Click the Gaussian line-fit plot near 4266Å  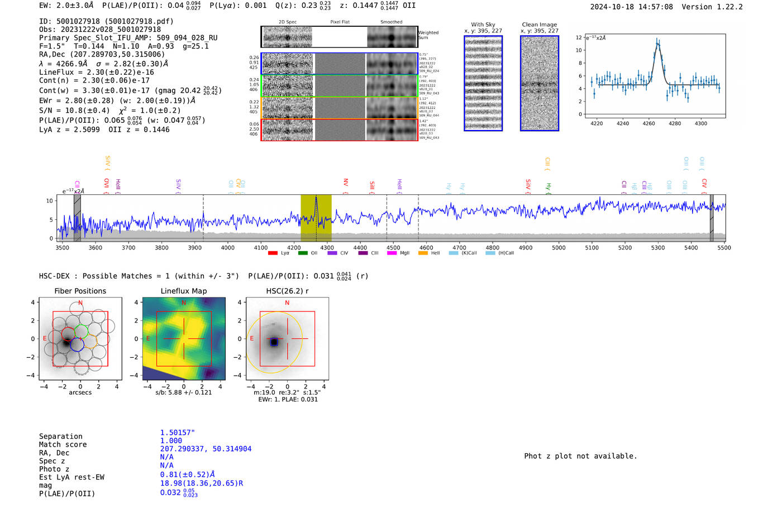[655, 75]
